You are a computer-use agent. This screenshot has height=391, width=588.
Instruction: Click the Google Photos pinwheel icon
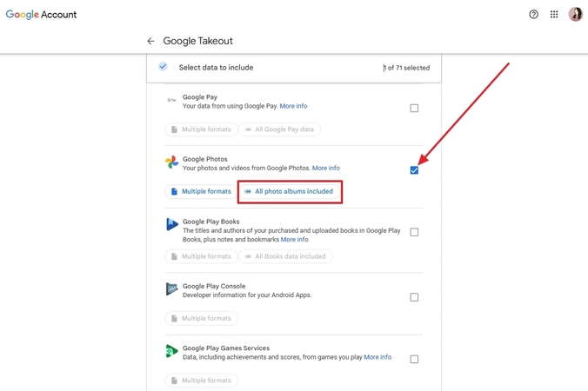tap(171, 162)
